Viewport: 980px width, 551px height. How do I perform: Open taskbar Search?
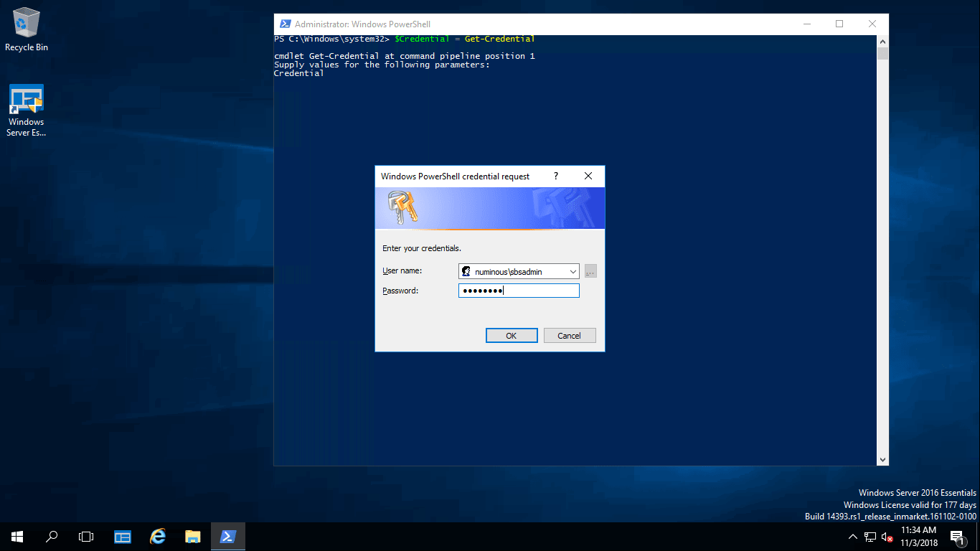click(52, 537)
